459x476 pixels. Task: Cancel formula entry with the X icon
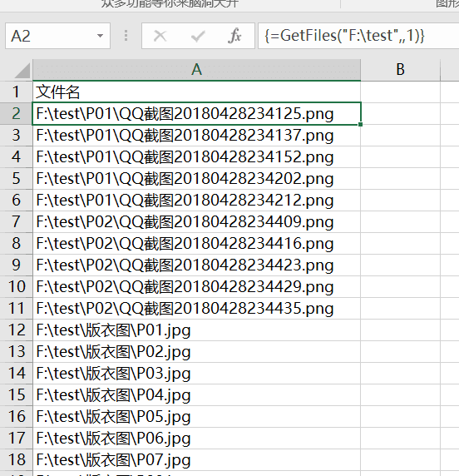coord(160,36)
